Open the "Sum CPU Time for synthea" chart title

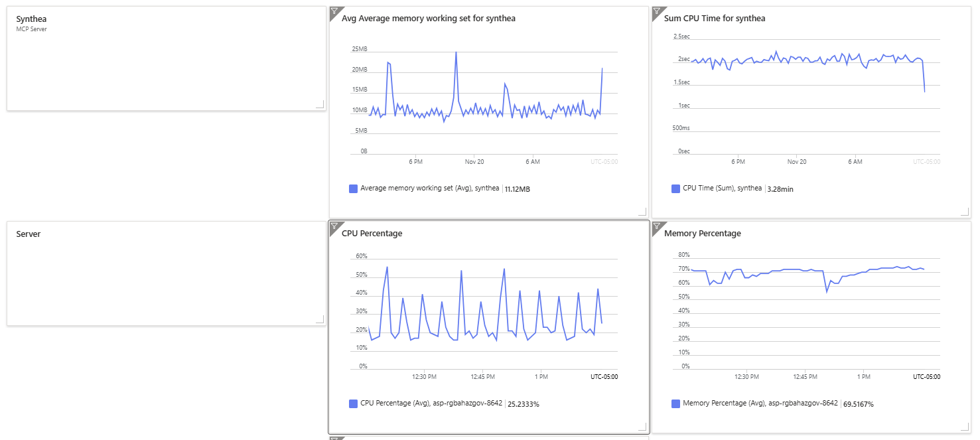715,19
